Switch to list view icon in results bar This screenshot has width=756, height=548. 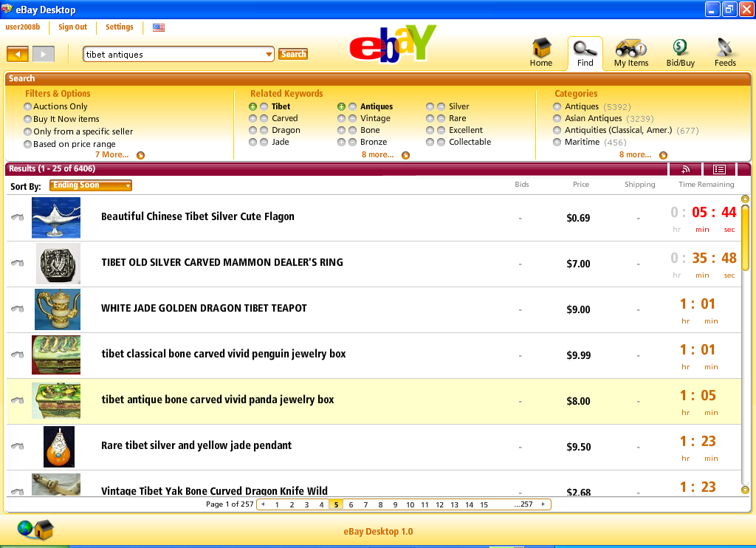[x=719, y=169]
